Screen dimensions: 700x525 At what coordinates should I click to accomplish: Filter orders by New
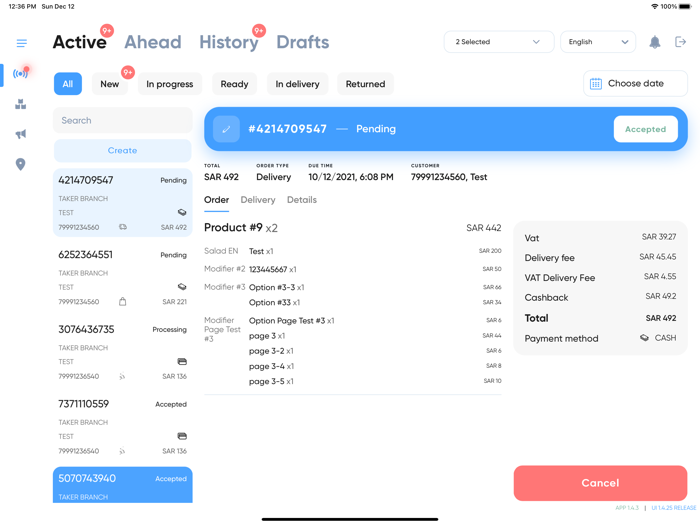pos(110,84)
